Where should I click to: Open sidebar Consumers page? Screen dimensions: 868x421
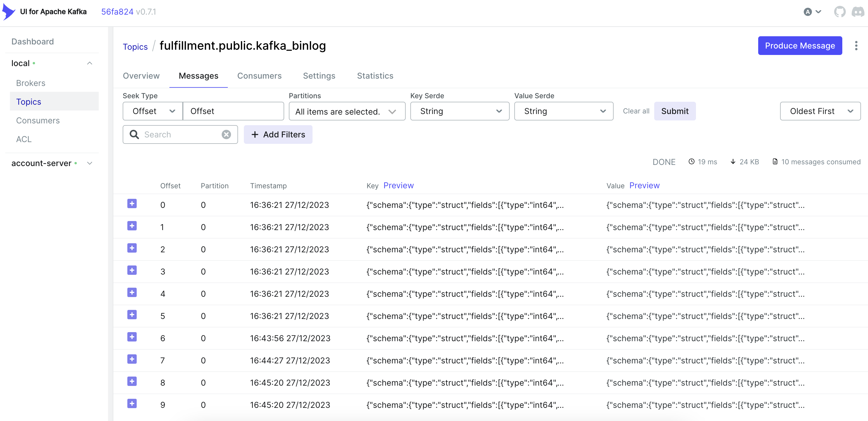point(38,120)
